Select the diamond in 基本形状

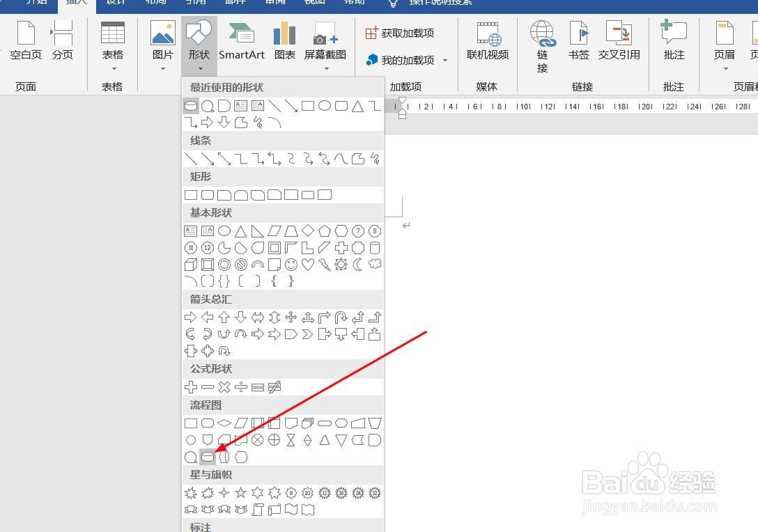coord(308,231)
